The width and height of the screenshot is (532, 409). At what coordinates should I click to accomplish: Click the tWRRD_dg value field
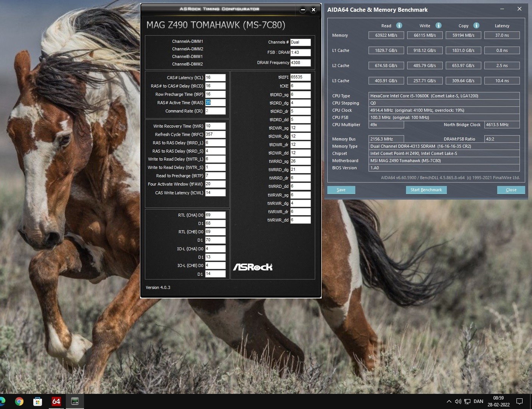[300, 170]
